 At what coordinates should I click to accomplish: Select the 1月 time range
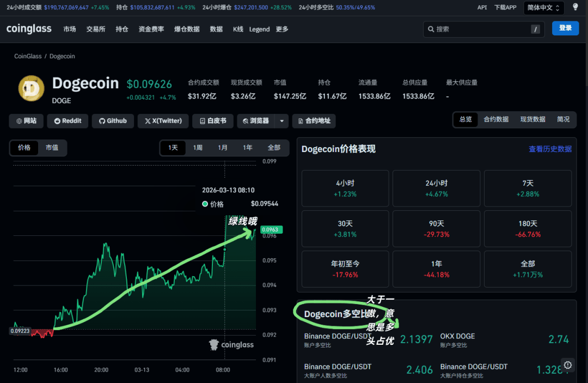pyautogui.click(x=223, y=148)
